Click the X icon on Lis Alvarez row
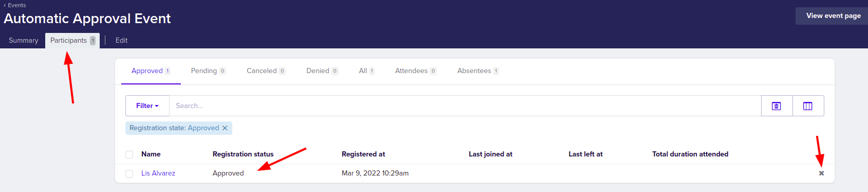This screenshot has height=192, width=868. [821, 173]
